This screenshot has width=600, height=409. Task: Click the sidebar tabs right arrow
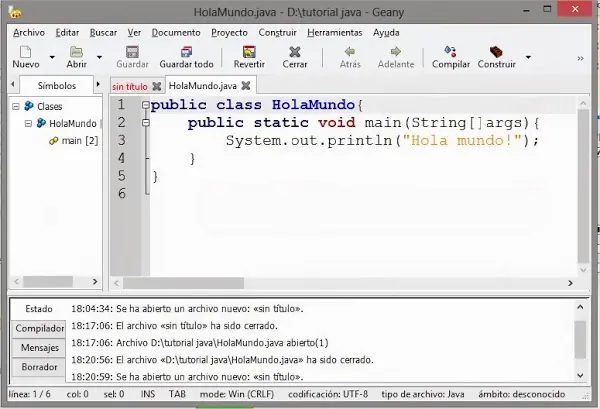[x=98, y=84]
